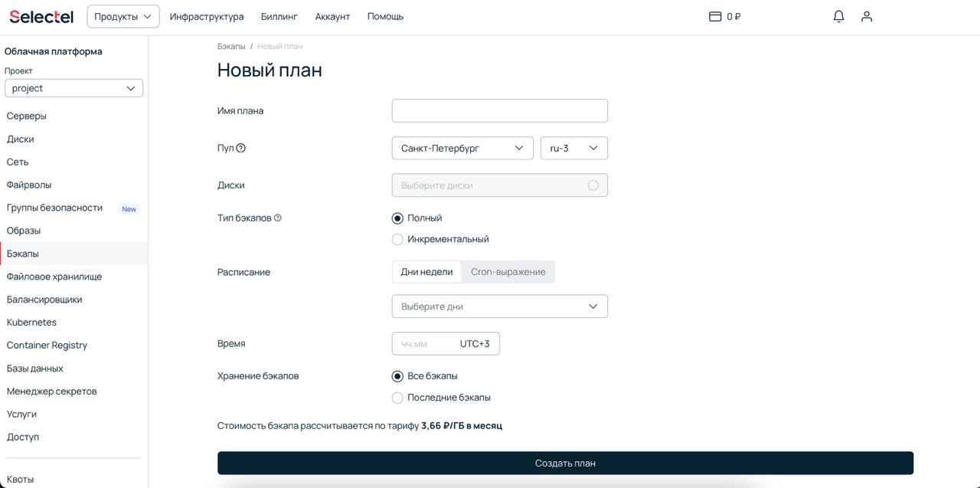Switch to Cron-выражение schedule tab
Viewport: 980px width, 488px height.
click(508, 272)
